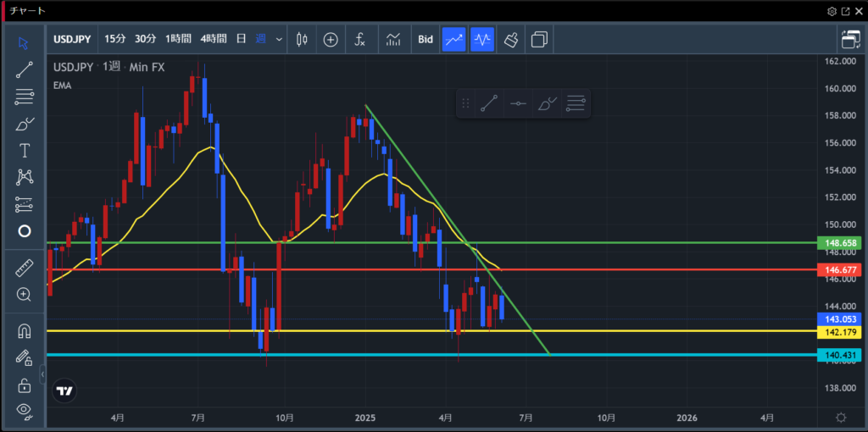This screenshot has width=868, height=432.
Task: Click the paint brush cleanup icon
Action: (511, 40)
